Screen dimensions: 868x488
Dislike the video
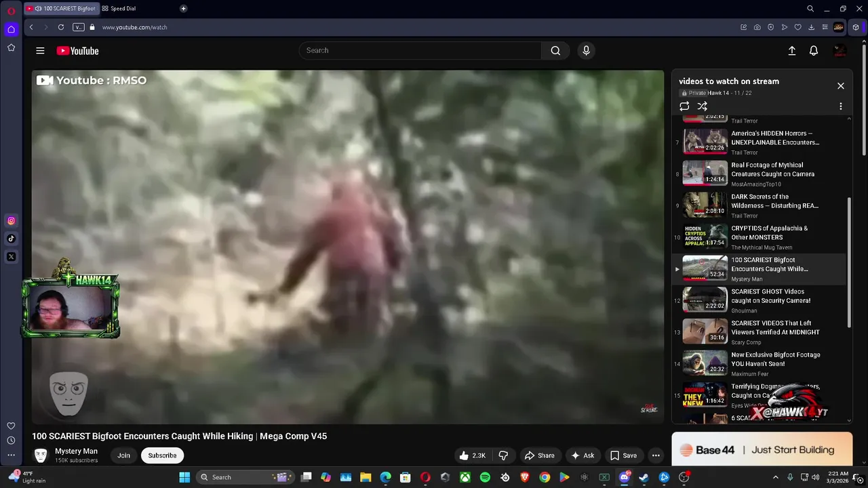[503, 455]
